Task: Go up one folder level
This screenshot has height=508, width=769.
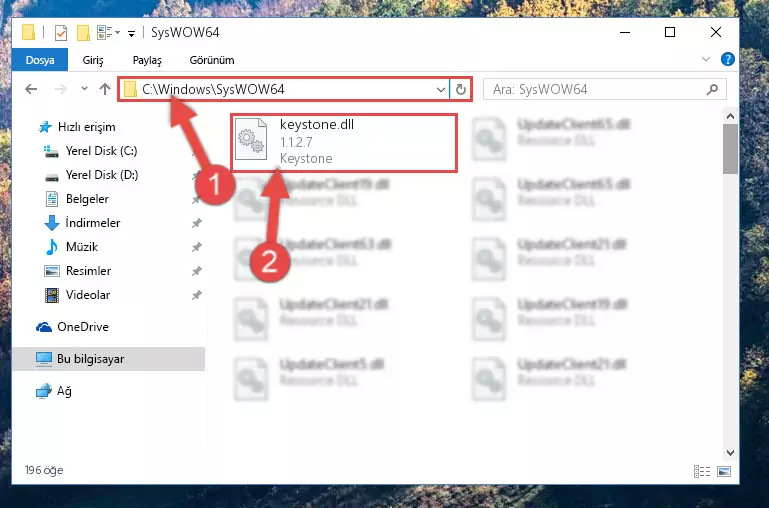Action: click(x=105, y=89)
